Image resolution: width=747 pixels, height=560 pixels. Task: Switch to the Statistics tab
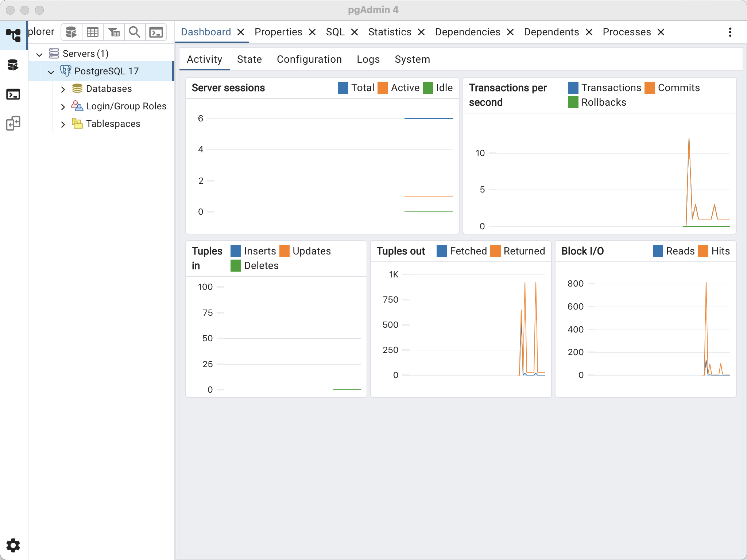point(390,32)
